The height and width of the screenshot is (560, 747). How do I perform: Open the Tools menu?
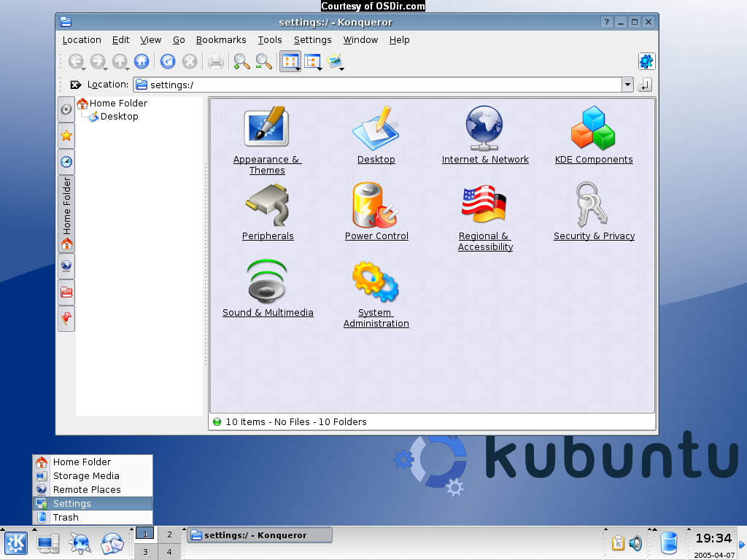(x=270, y=40)
